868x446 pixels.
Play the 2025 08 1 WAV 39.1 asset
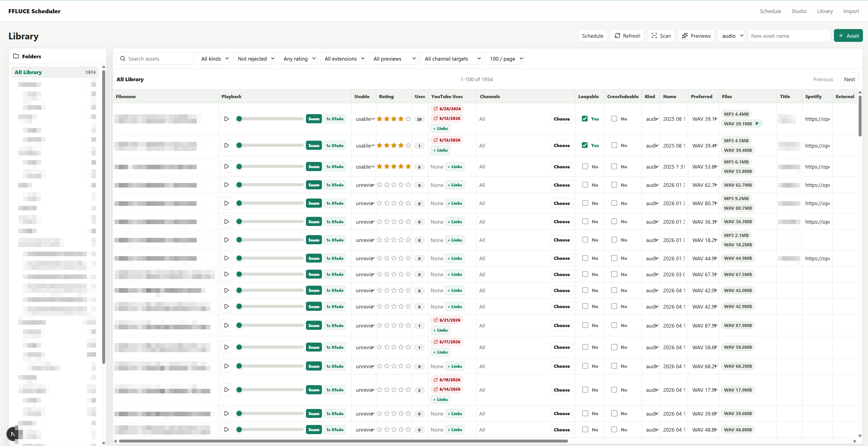click(x=226, y=119)
